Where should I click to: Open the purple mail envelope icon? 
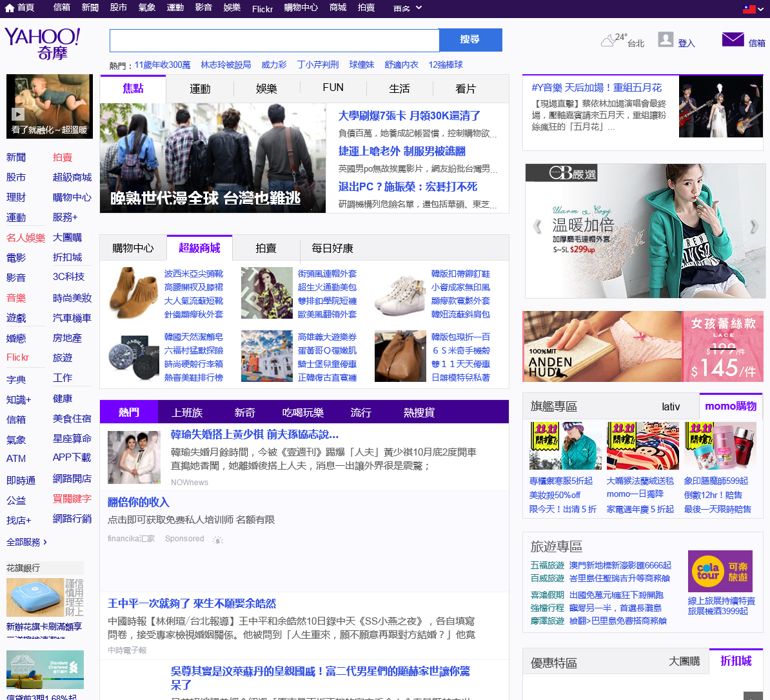(x=733, y=39)
